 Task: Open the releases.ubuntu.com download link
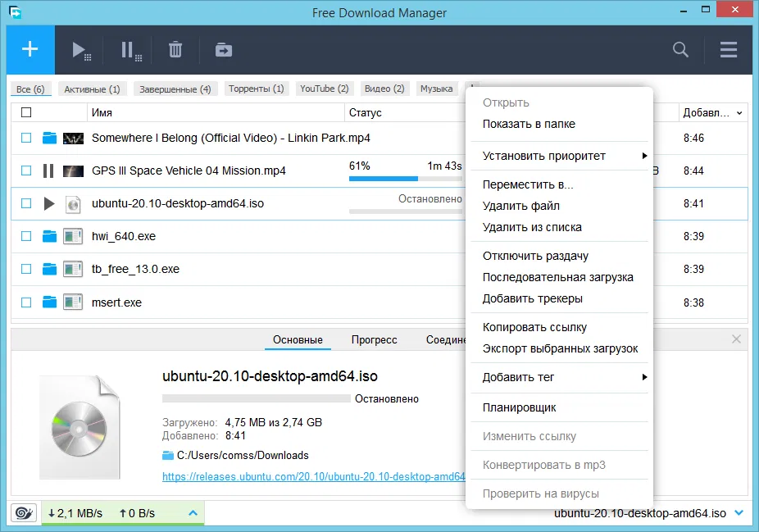click(x=314, y=477)
